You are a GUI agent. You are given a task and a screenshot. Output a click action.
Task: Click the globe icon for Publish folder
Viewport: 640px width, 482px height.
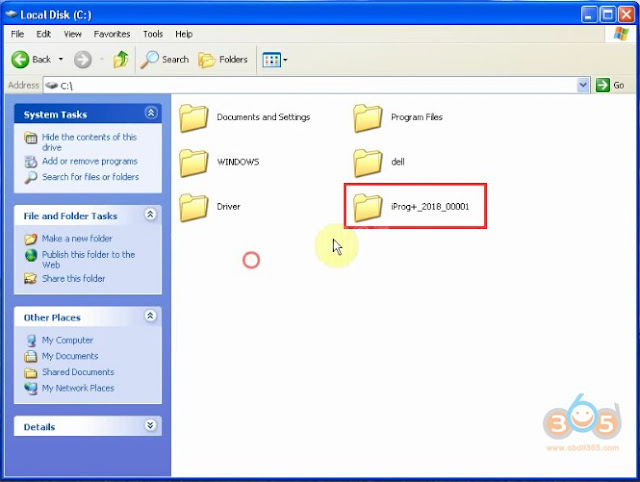[31, 255]
